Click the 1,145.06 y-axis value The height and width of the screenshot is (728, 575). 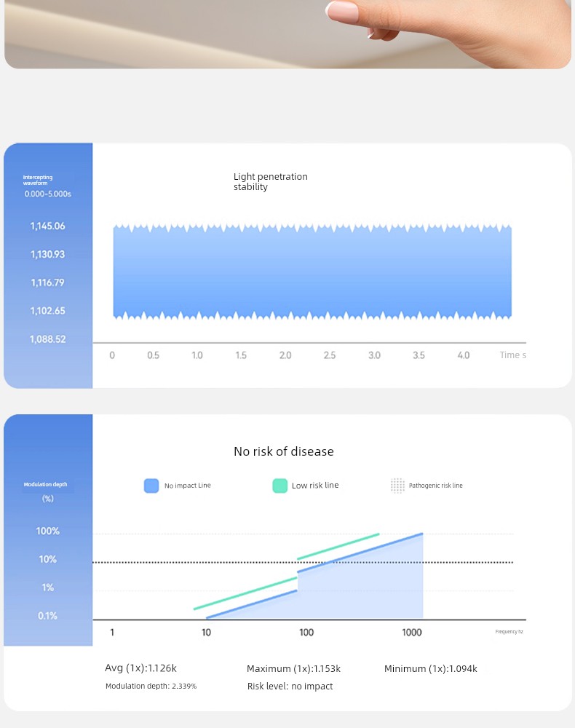click(x=48, y=226)
